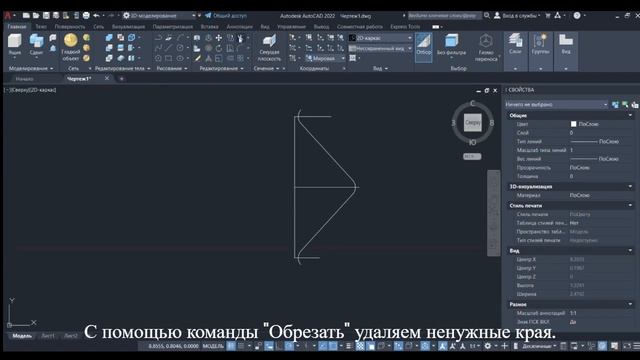
Task: Click the Вход в службы sign-in button
Action: [517, 16]
